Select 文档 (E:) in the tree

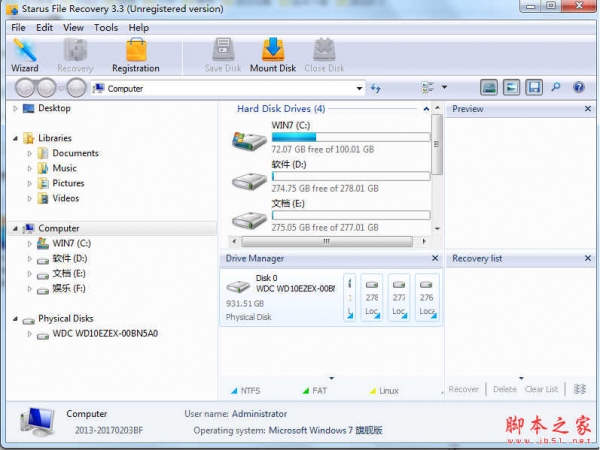[x=69, y=273]
